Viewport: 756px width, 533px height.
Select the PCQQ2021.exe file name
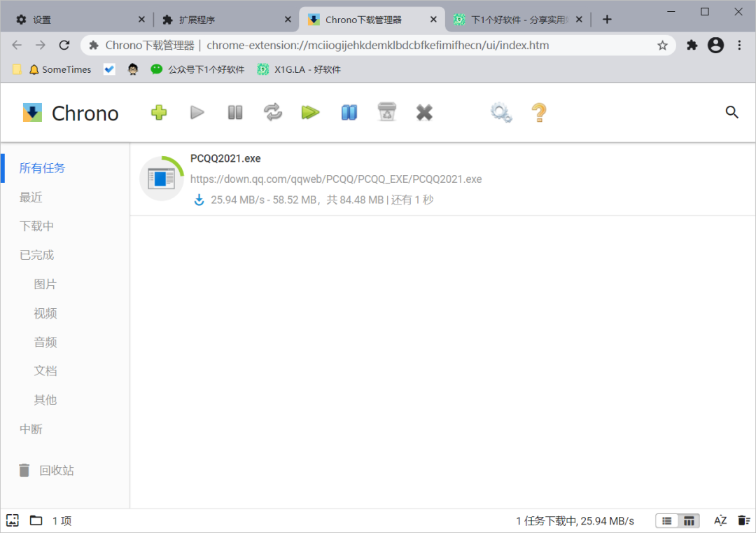225,159
